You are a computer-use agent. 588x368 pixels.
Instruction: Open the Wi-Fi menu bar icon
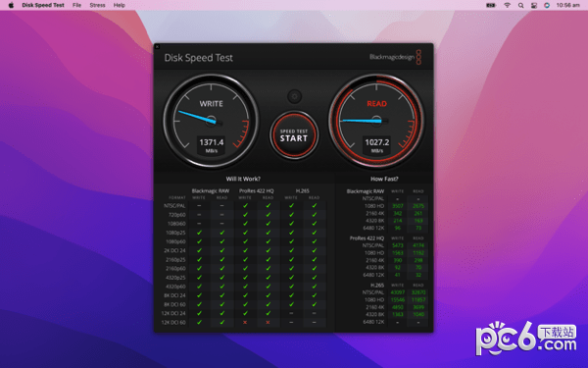click(x=507, y=5)
